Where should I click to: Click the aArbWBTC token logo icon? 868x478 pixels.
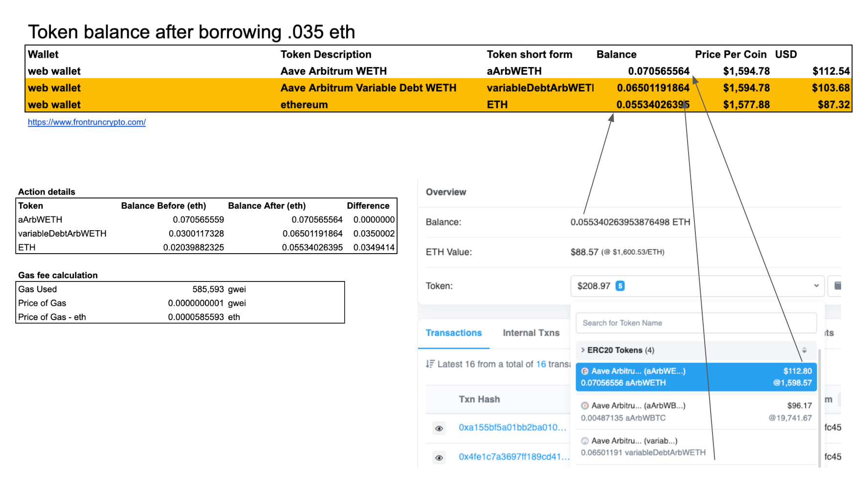click(x=584, y=406)
